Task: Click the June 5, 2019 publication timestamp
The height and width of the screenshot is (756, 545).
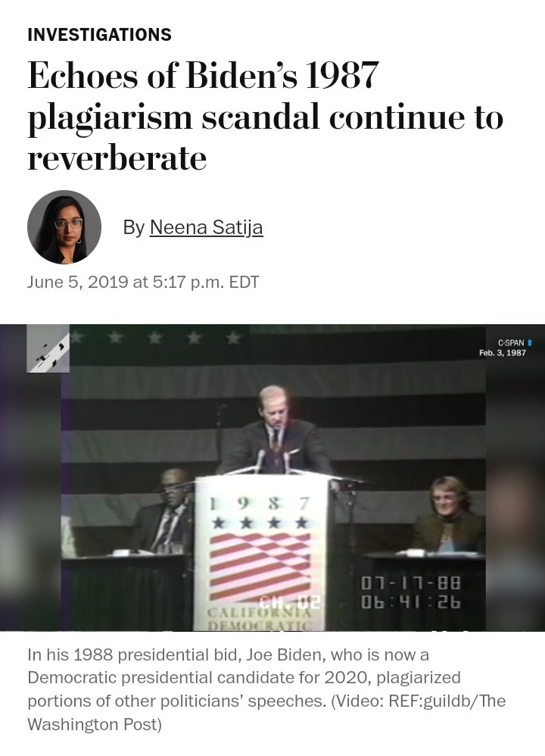Action: [143, 282]
